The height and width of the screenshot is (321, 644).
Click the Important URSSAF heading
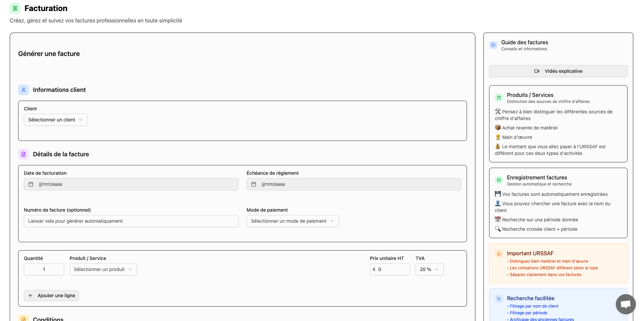coord(530,254)
